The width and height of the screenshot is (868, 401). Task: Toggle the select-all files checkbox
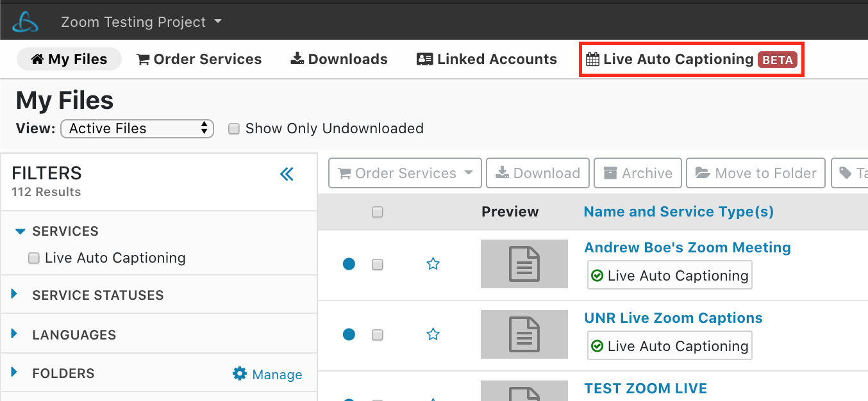(x=378, y=212)
